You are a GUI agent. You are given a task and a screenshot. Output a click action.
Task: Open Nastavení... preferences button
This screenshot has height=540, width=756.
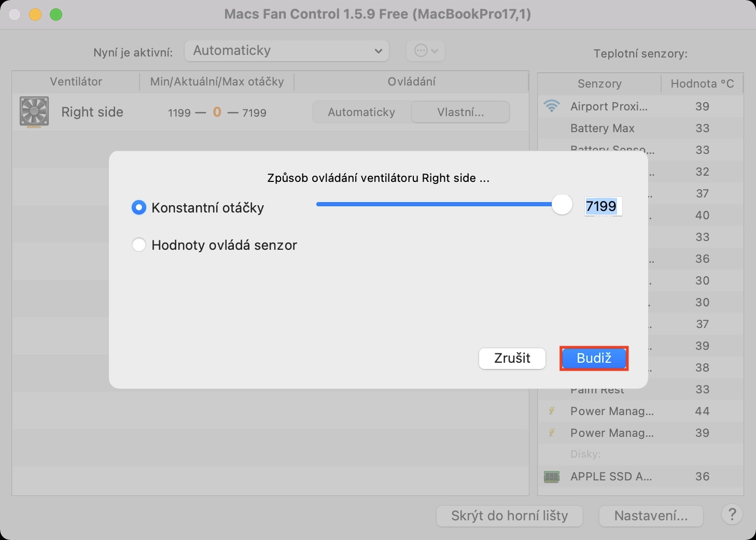(651, 516)
